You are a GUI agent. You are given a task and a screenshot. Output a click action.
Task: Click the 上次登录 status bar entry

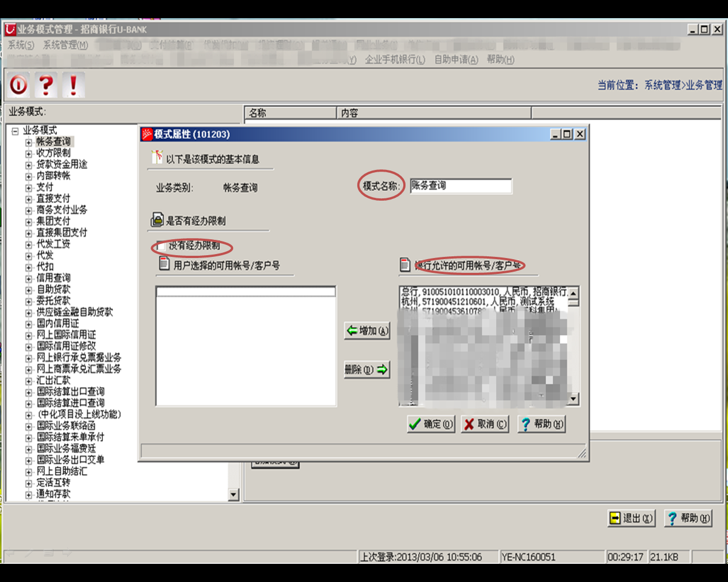coord(428,557)
